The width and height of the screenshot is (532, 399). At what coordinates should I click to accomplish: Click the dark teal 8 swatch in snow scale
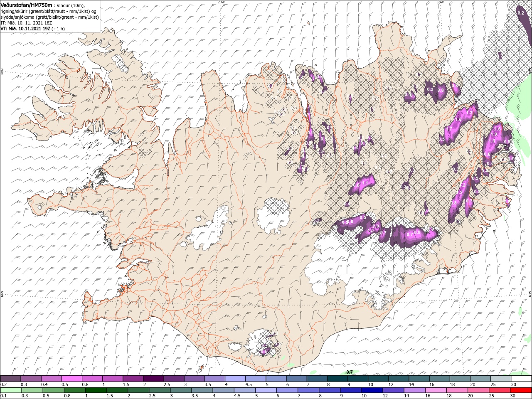(x=337, y=379)
